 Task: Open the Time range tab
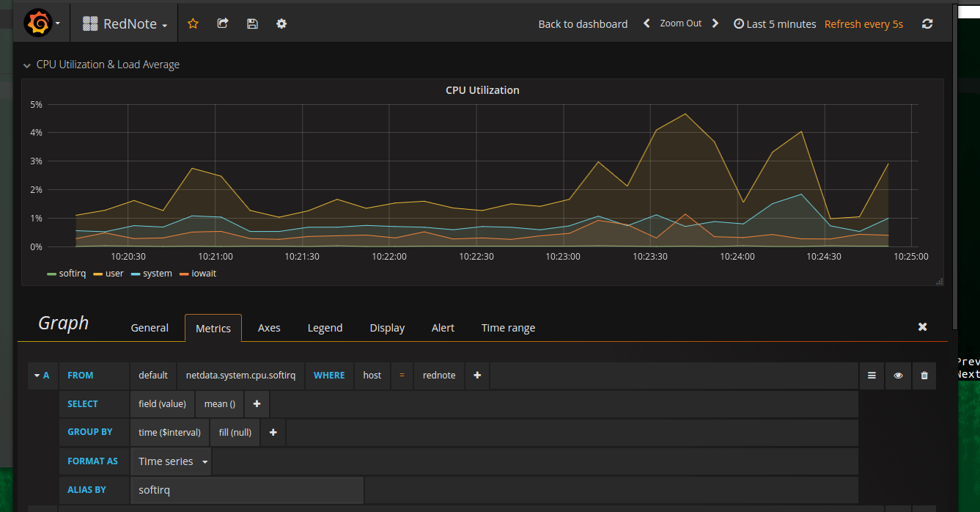508,328
